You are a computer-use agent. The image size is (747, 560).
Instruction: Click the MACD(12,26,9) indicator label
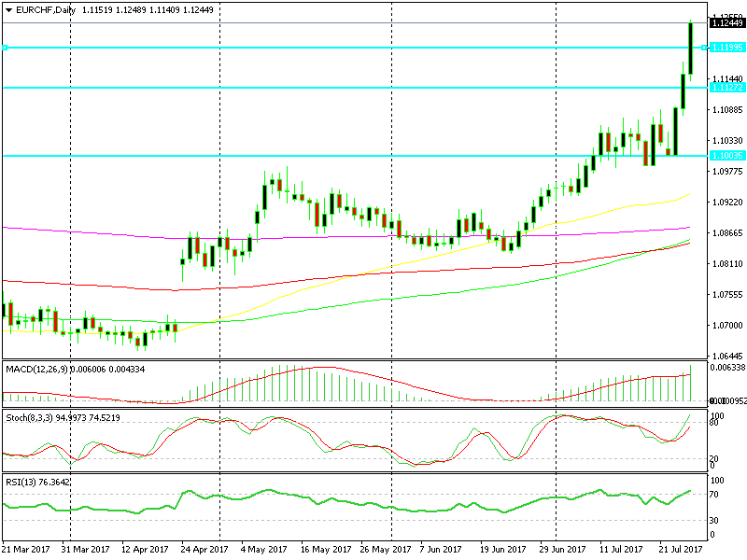[x=37, y=370]
